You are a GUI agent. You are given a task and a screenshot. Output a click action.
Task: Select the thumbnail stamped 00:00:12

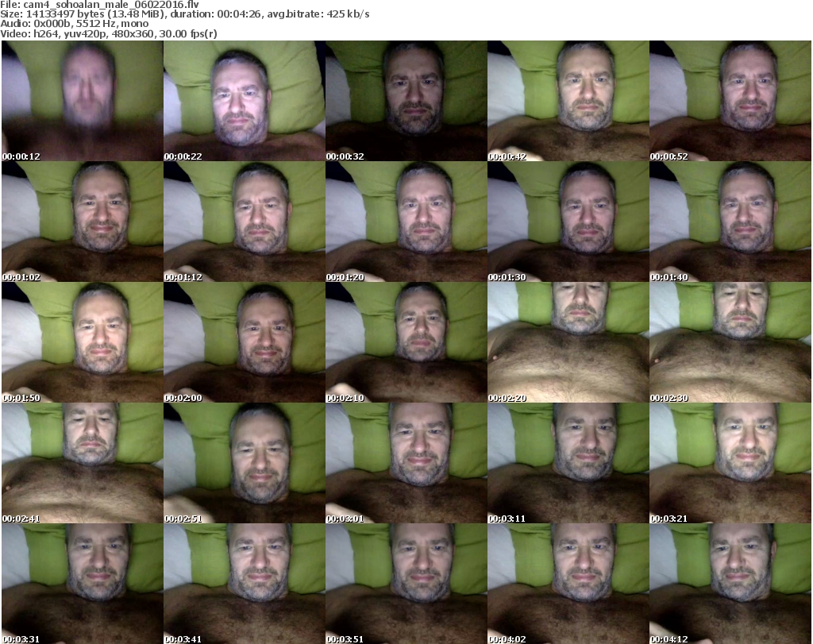(x=83, y=101)
